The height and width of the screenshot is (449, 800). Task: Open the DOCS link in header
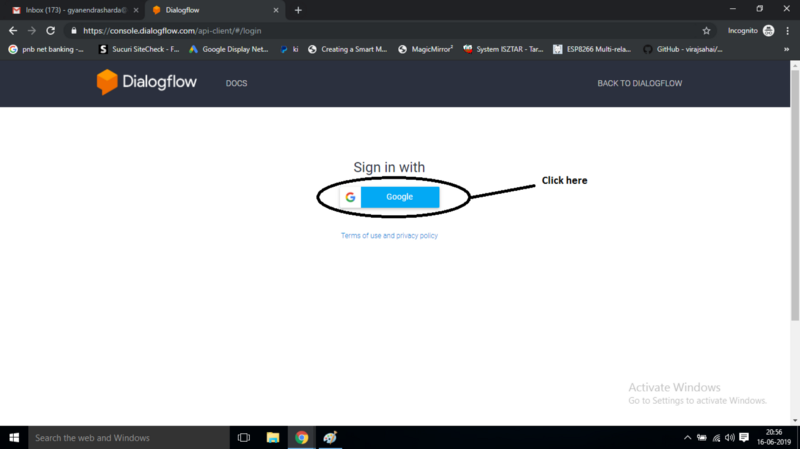tap(236, 83)
